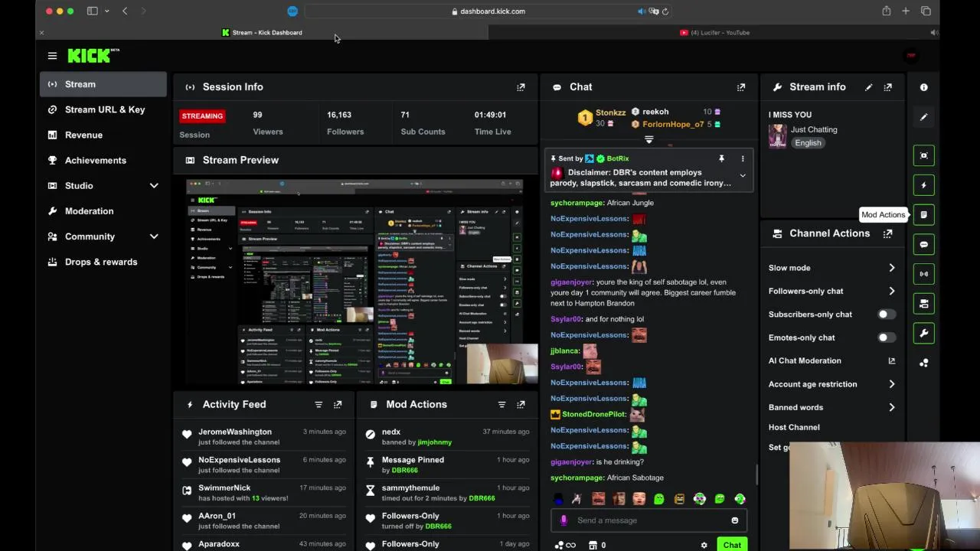Viewport: 980px width, 551px height.
Task: Click nedx entry in Mod Actions
Action: point(448,436)
